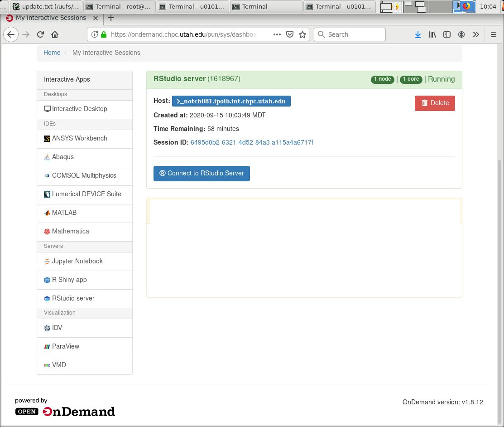Launch Jupyter Notebook server
The height and width of the screenshot is (427, 504).
pos(85,262)
